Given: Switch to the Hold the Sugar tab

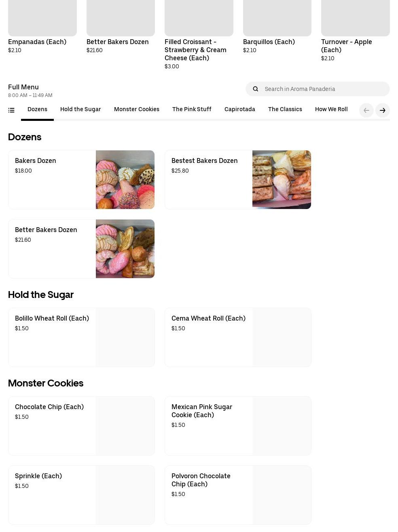Looking at the screenshot, I should (x=80, y=110).
